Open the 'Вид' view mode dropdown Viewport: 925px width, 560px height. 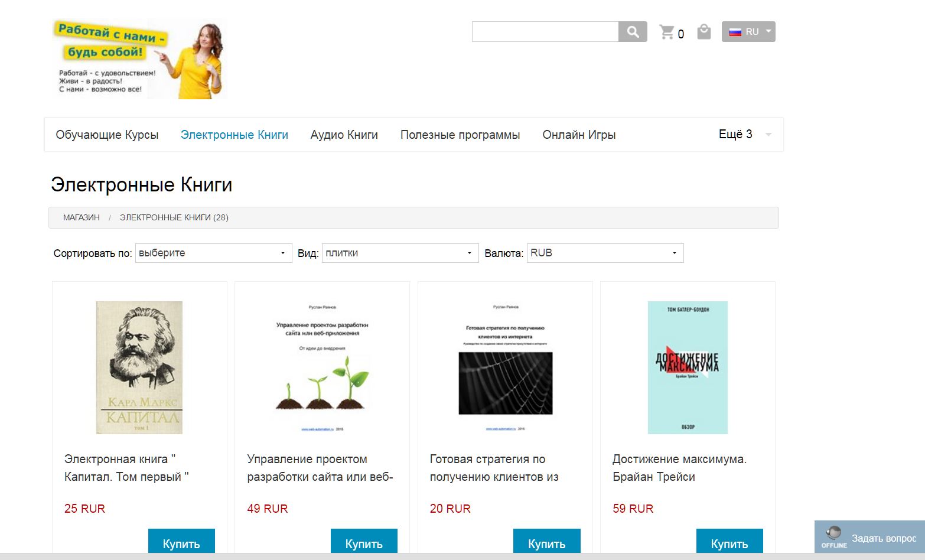400,253
